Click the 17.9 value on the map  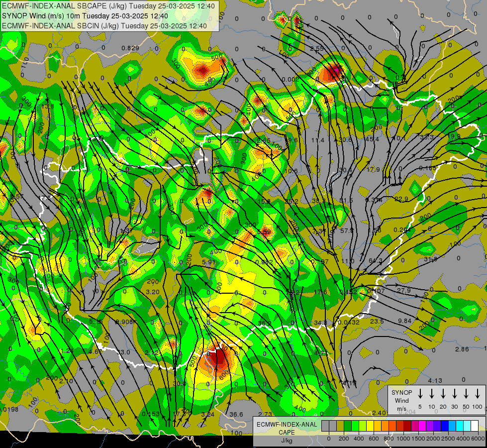373,170
